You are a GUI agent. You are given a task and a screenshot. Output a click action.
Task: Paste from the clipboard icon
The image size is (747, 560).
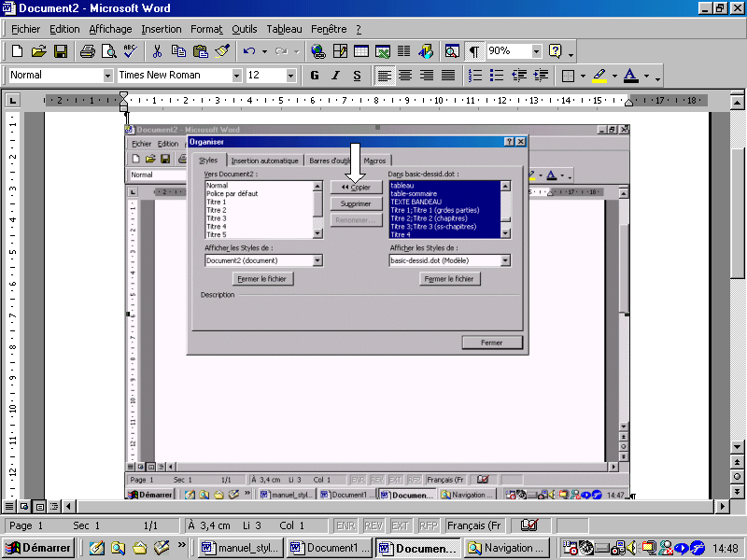pyautogui.click(x=201, y=51)
